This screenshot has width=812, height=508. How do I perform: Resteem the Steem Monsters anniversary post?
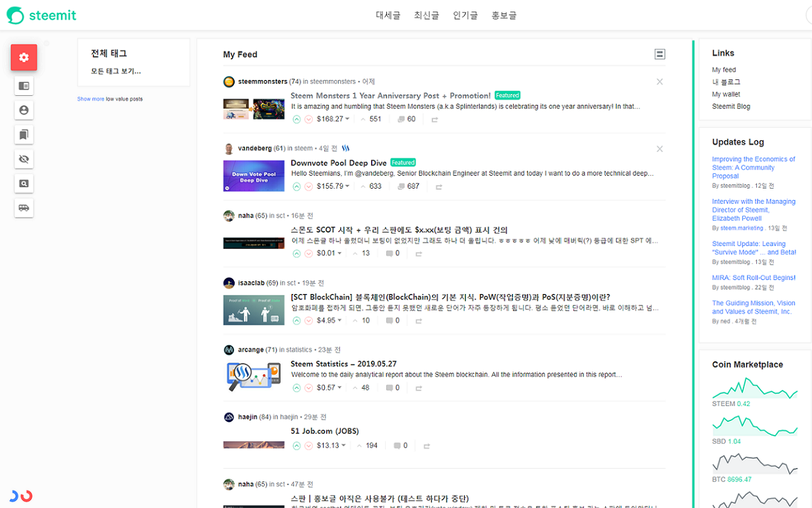435,119
